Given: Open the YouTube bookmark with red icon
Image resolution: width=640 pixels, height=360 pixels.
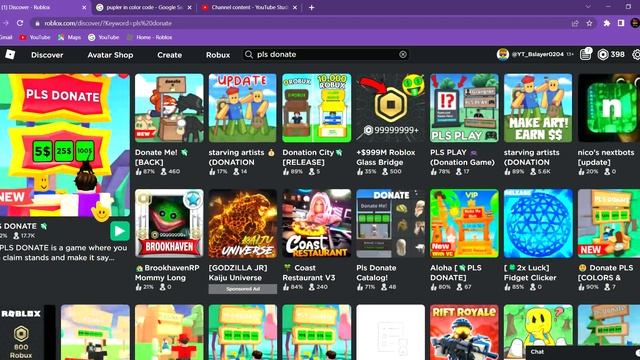Looking at the screenshot, I should pyautogui.click(x=35, y=37).
